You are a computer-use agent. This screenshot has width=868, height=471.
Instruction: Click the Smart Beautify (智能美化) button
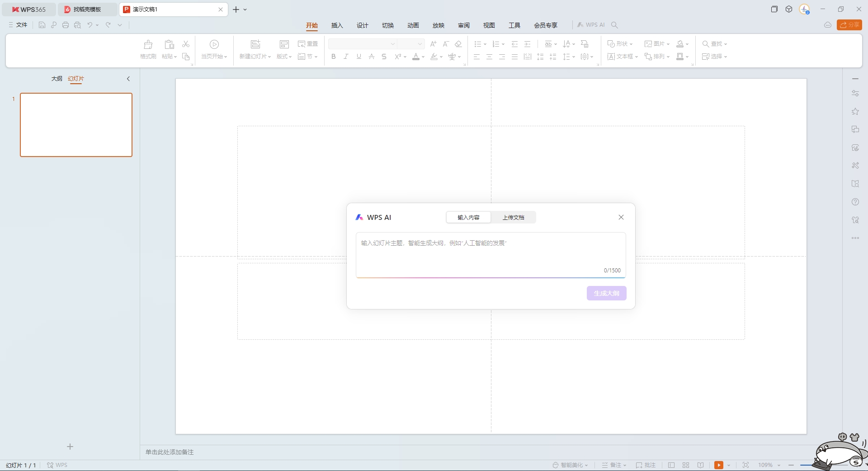point(570,465)
